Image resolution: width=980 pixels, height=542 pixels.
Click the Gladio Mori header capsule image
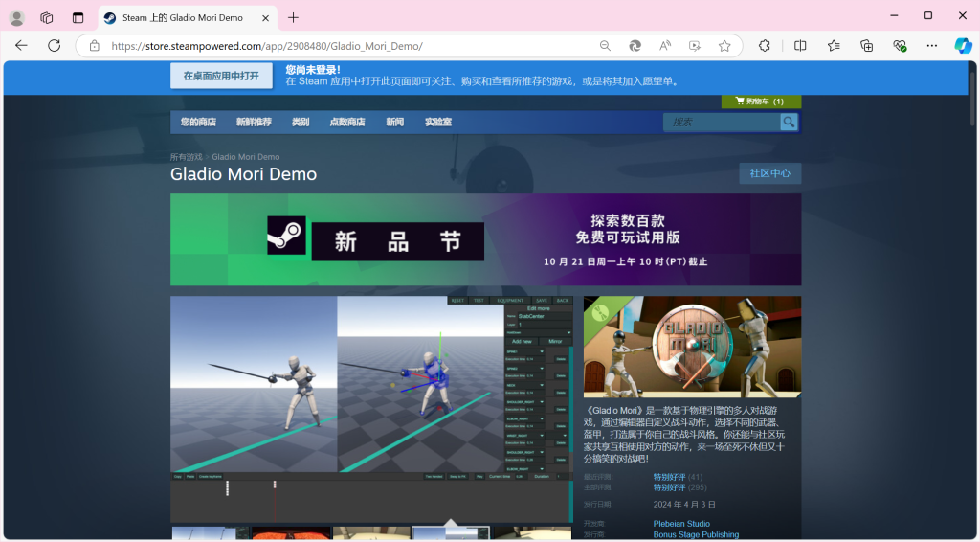point(693,347)
